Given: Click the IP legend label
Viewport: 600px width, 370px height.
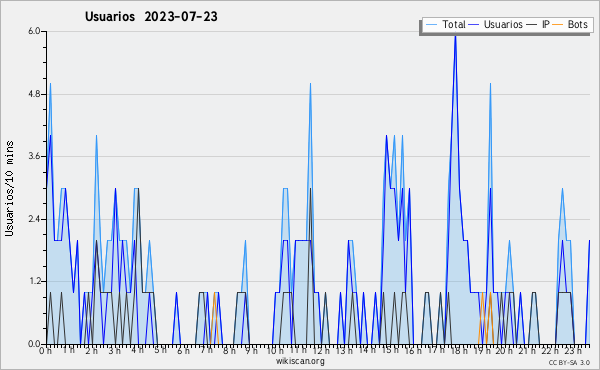Looking at the screenshot, I should click(545, 24).
